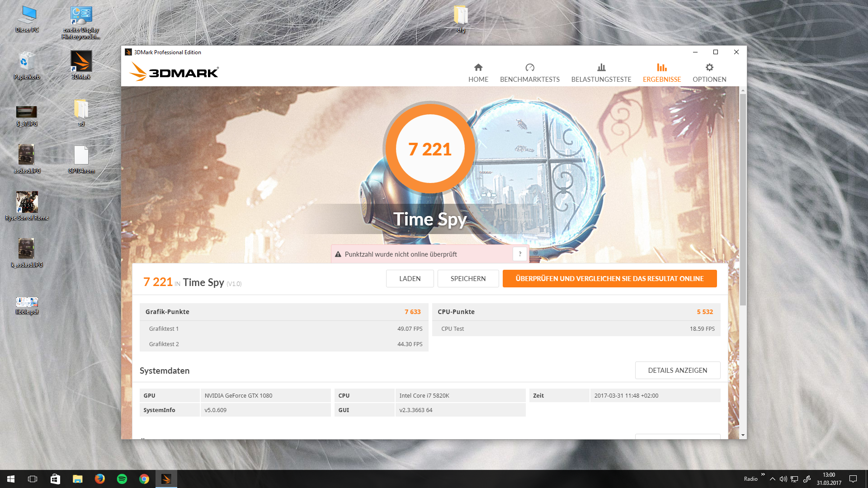Image resolution: width=868 pixels, height=488 pixels.
Task: Expand the system tray hidden icons chevron
Action: [x=773, y=479]
